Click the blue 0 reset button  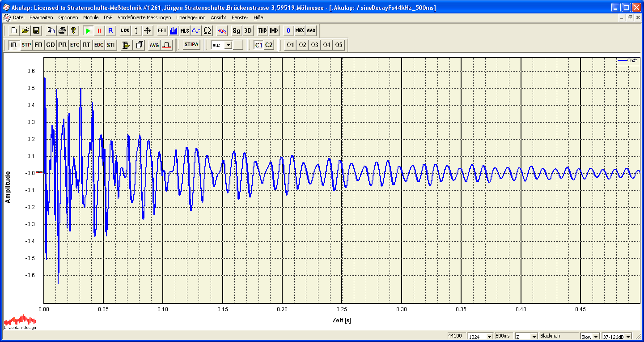(288, 31)
